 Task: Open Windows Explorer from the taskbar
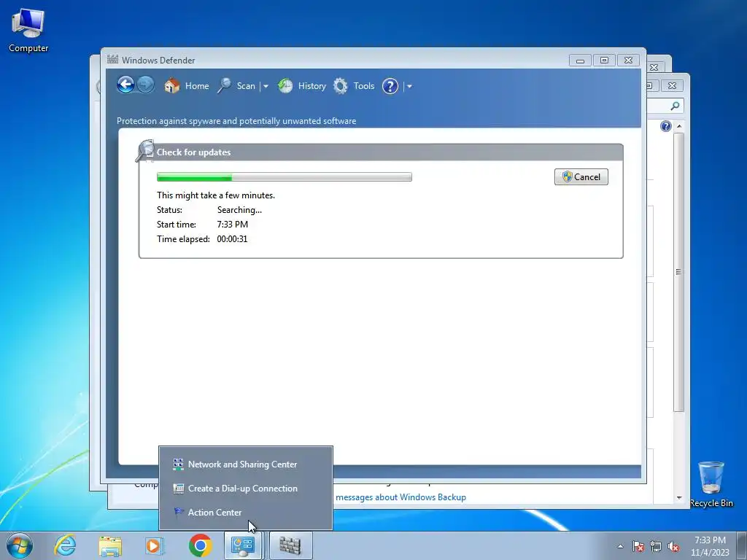(x=110, y=545)
